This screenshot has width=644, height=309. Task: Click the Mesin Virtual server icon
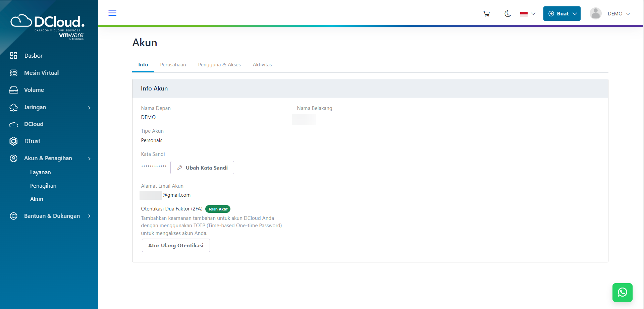(13, 73)
